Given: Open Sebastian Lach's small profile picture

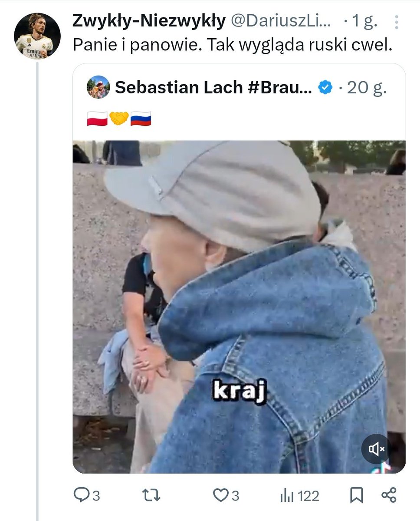Looking at the screenshot, I should [x=98, y=87].
